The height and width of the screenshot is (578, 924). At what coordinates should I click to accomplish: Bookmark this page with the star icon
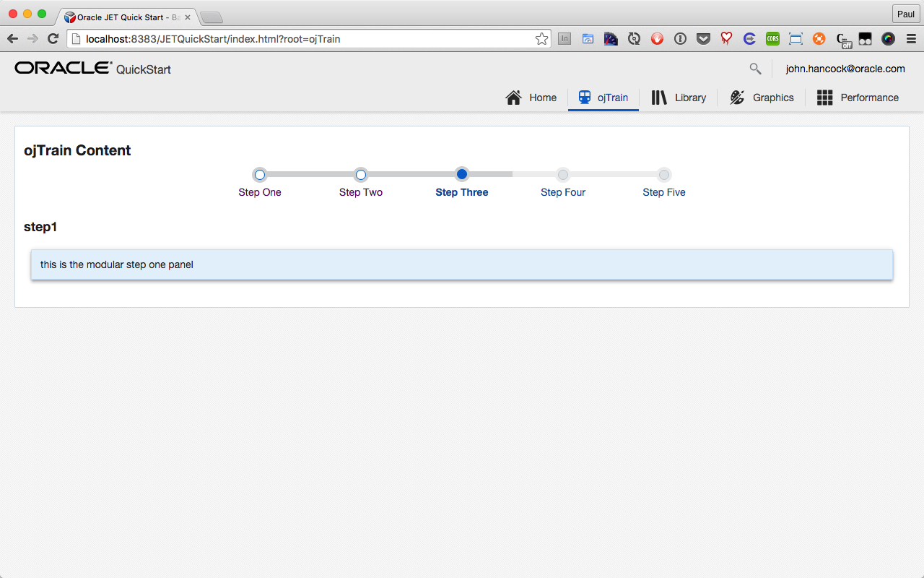[541, 39]
